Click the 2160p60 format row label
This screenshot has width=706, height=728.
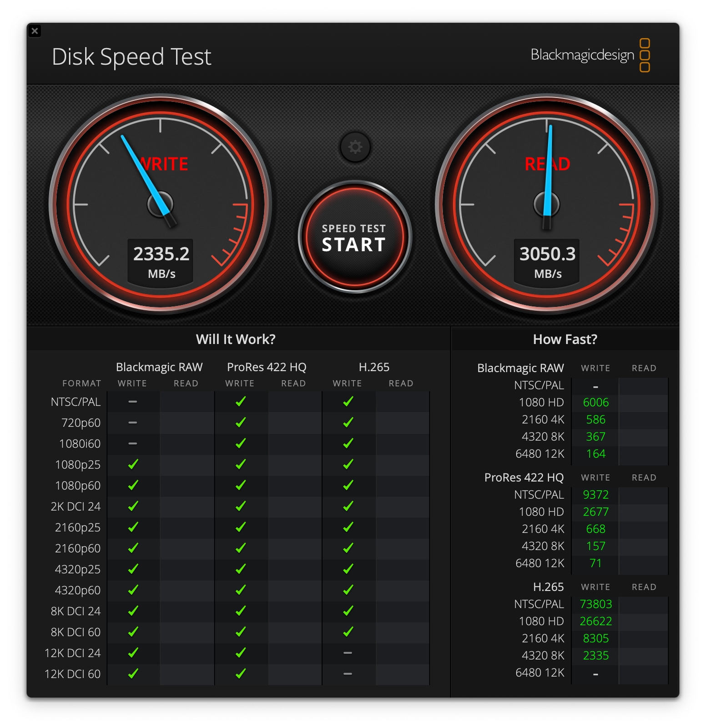click(78, 548)
